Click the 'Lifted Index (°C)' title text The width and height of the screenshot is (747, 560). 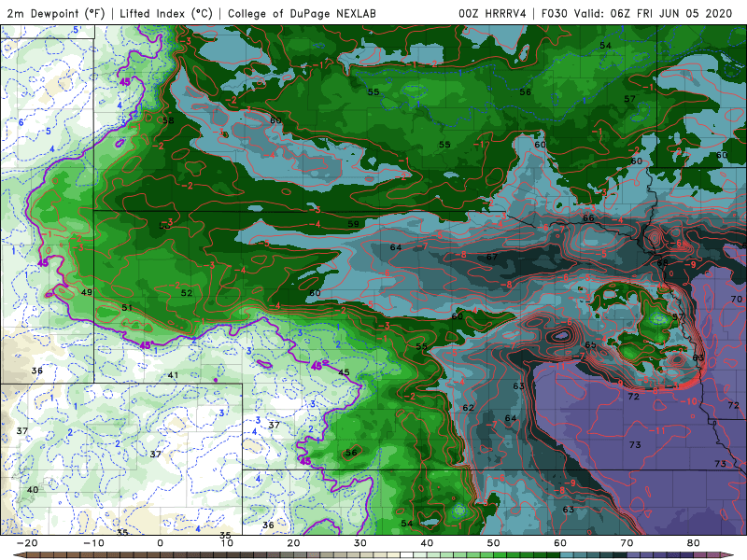(x=166, y=13)
